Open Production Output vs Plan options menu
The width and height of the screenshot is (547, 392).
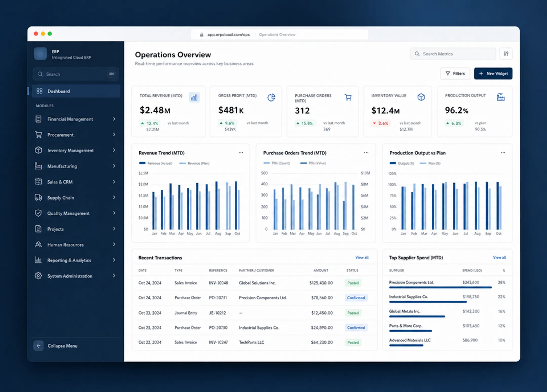[503, 153]
